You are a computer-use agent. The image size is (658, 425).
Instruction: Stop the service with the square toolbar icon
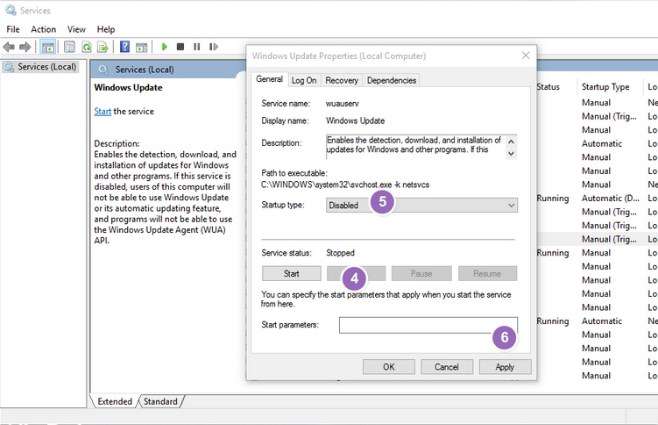pyautogui.click(x=180, y=47)
